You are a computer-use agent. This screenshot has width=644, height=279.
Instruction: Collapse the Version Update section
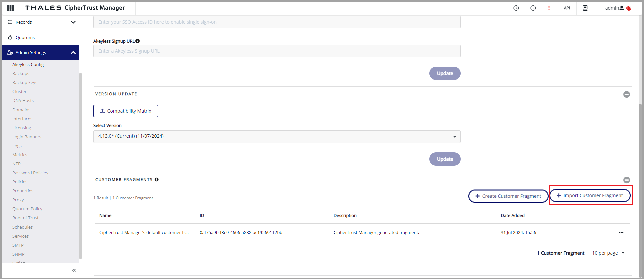click(x=626, y=94)
